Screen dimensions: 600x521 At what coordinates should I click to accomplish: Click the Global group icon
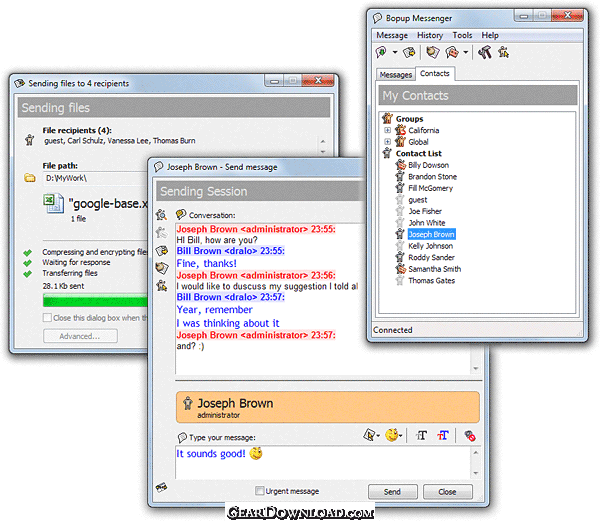click(x=400, y=142)
